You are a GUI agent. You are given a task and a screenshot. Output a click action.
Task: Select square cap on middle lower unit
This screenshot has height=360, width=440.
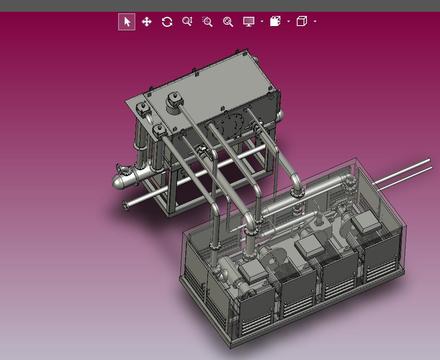point(310,246)
